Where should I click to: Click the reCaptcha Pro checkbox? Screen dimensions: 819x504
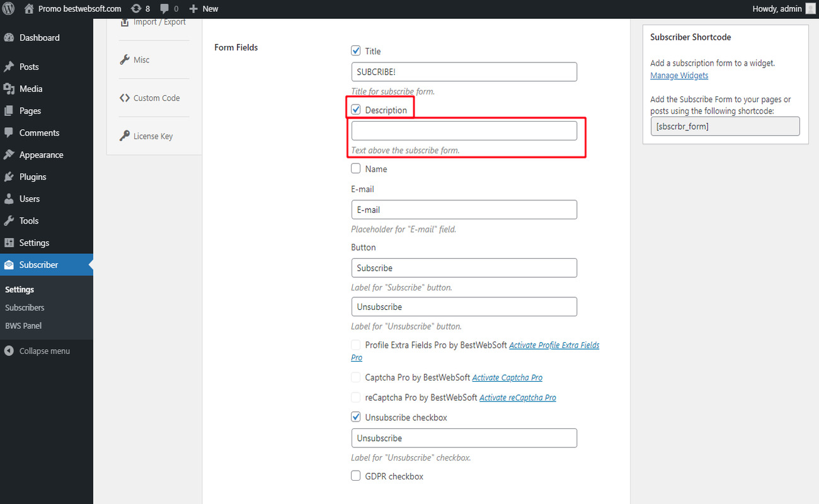coord(356,398)
